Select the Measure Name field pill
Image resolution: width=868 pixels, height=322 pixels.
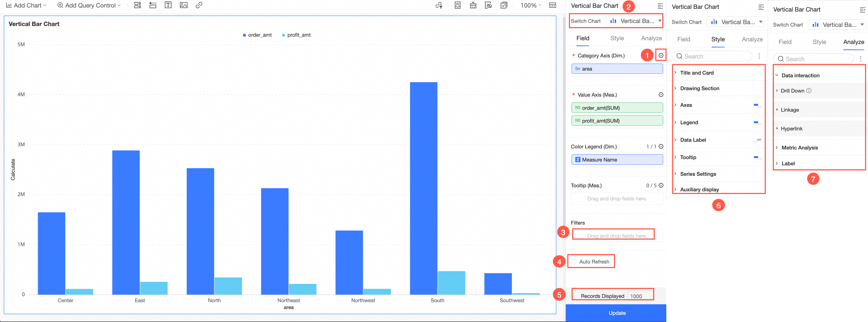(617, 160)
